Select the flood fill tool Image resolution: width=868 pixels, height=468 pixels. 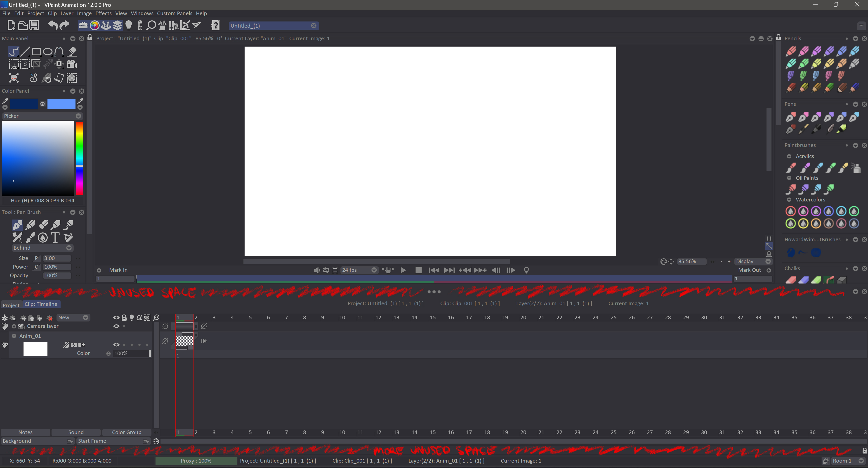[72, 52]
